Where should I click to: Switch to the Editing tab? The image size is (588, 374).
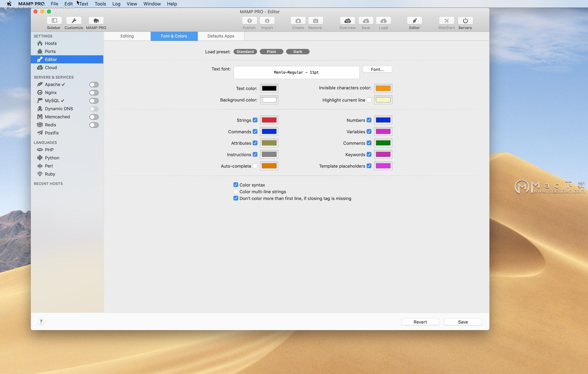click(x=127, y=36)
